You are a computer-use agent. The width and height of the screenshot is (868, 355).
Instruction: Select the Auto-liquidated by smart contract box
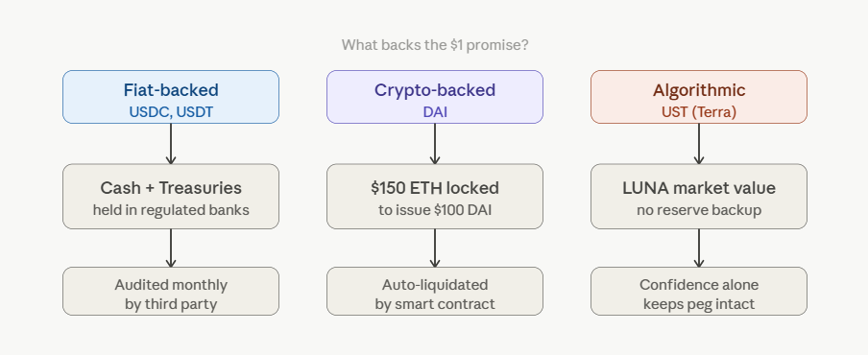click(x=435, y=292)
